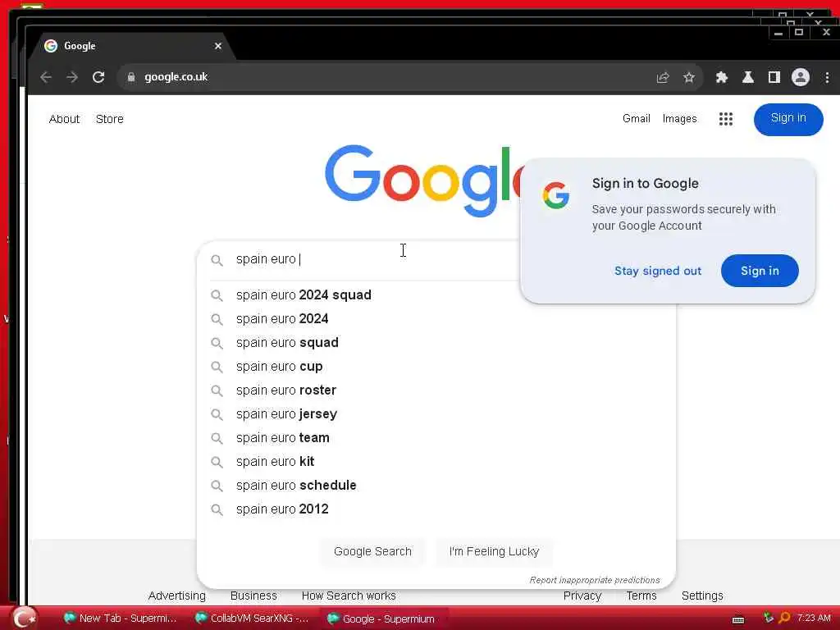
Task: Click the taskbar clock showing 7:23 AM
Action: tap(814, 619)
